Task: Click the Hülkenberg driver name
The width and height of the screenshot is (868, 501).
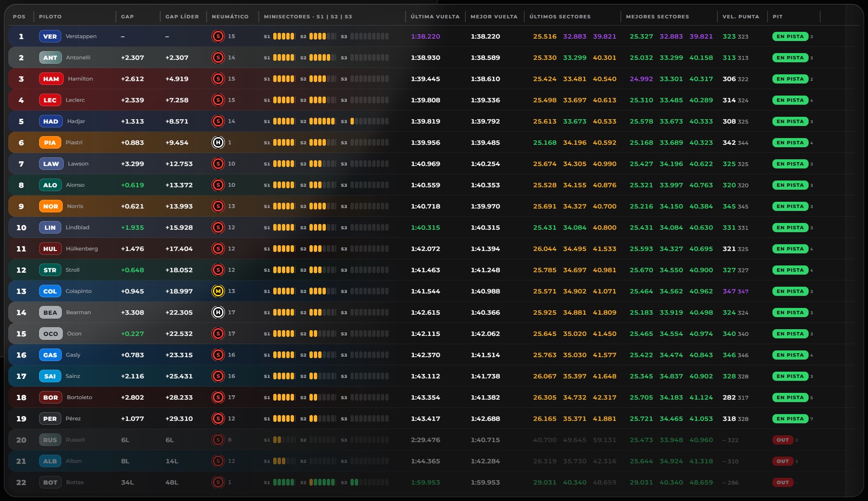Action: point(82,249)
